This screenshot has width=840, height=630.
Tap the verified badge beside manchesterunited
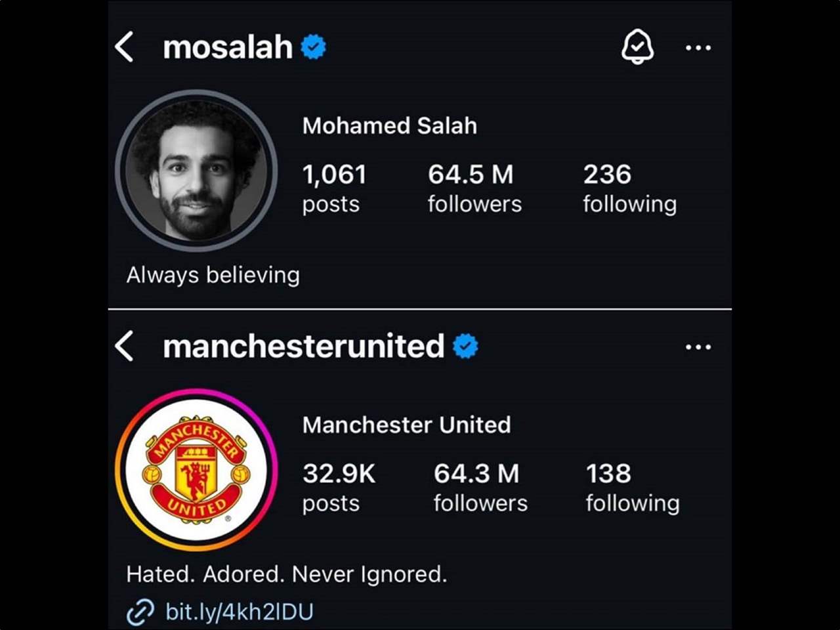tap(466, 346)
